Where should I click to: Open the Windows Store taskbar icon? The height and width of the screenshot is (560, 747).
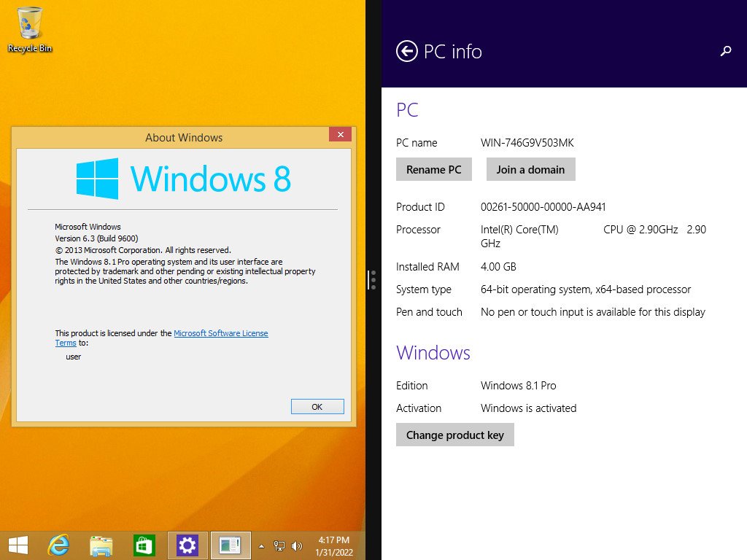click(x=144, y=545)
